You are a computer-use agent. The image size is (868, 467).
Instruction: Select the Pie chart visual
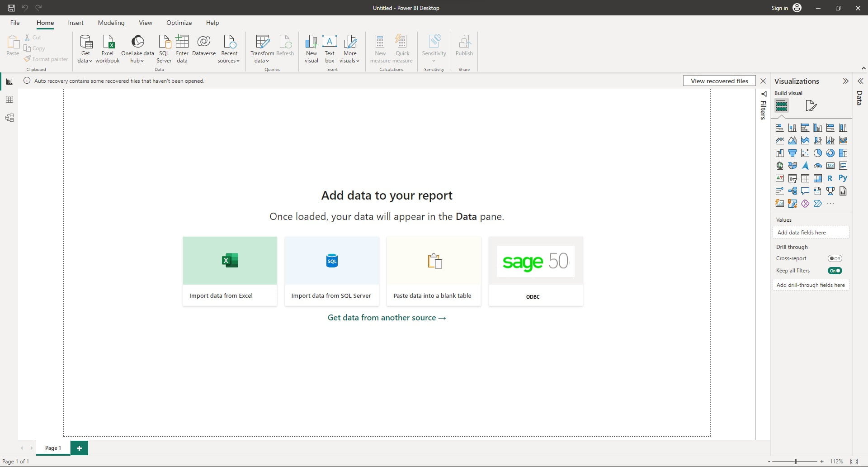[x=818, y=153]
